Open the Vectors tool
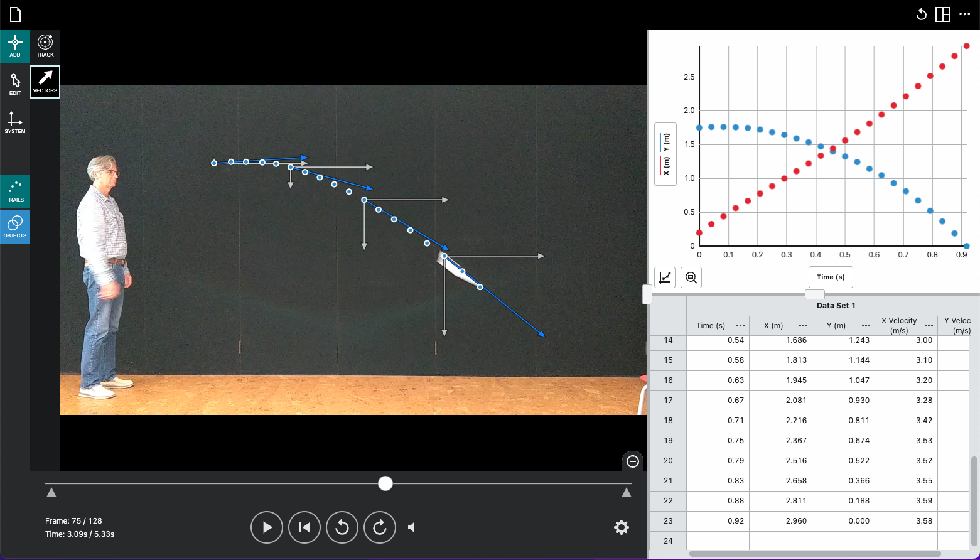Image resolution: width=980 pixels, height=560 pixels. click(45, 82)
